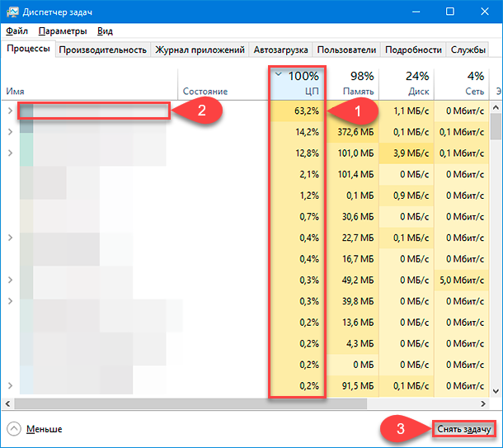
Task: Click the "Меньше" collapse arrow icon
Action: 14,429
